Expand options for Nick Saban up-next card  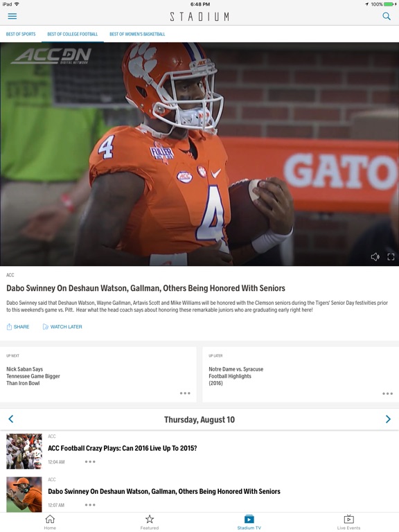185,393
